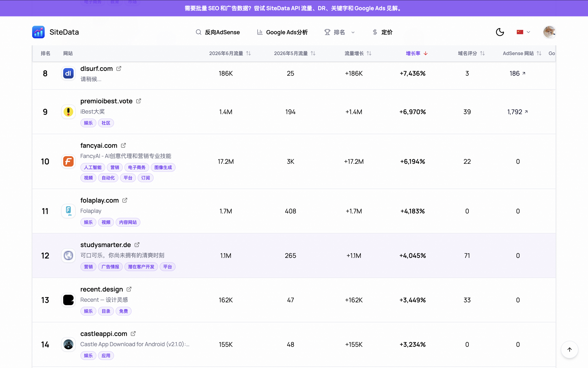Filter by 广告情报 tag on studysmarter.de

(x=110, y=267)
